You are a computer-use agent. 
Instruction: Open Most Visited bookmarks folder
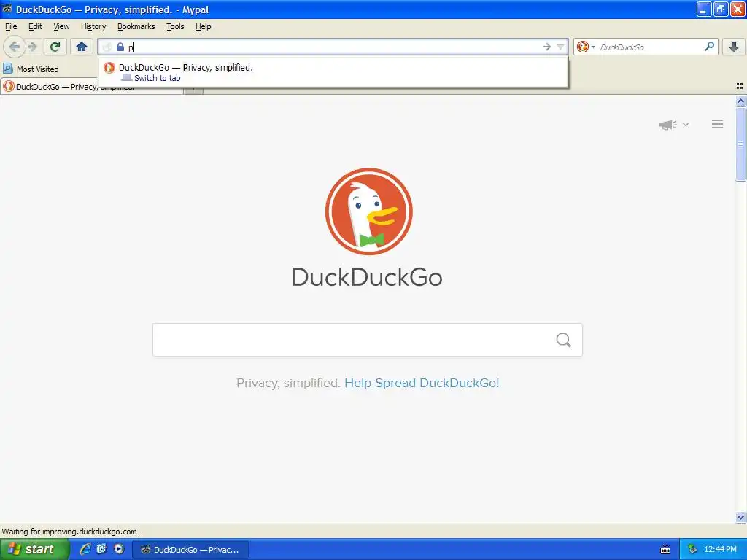click(x=31, y=69)
